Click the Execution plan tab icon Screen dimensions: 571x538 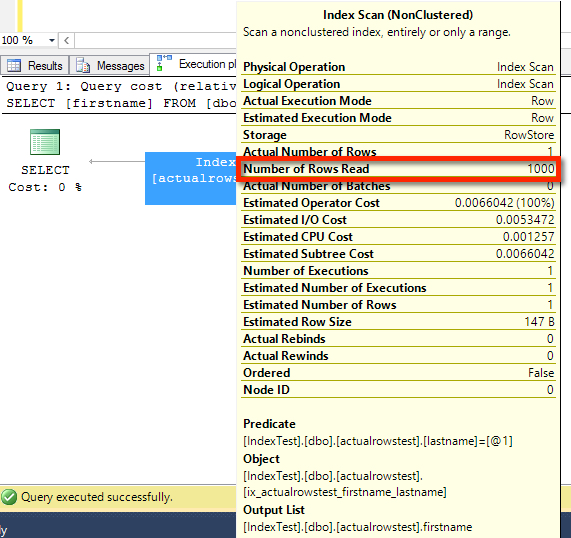164,62
